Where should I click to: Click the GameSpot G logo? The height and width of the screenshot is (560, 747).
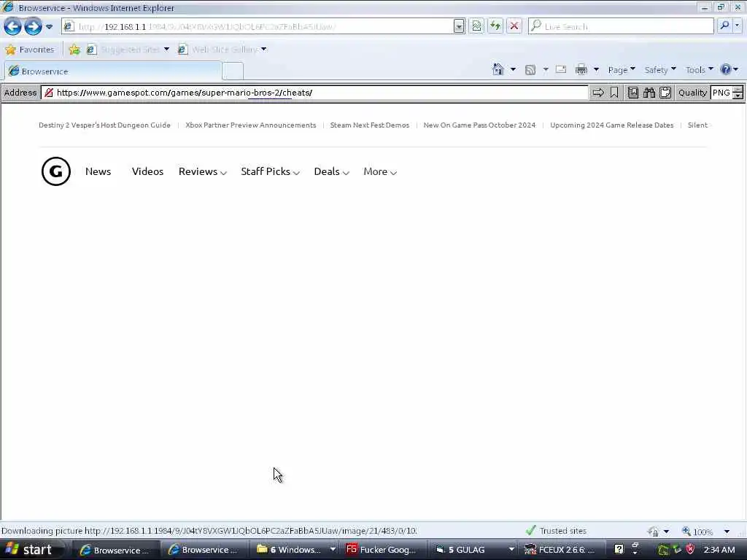56,171
